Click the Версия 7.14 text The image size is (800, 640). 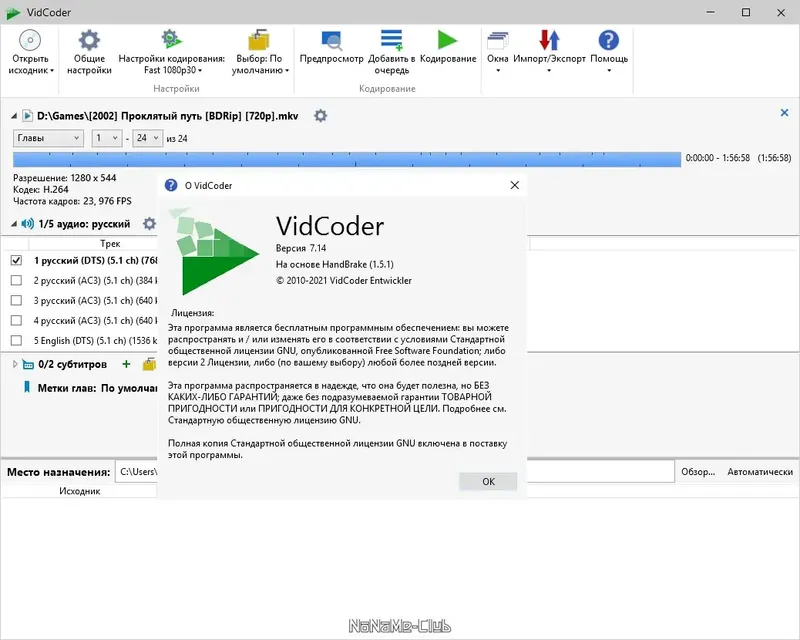(301, 248)
